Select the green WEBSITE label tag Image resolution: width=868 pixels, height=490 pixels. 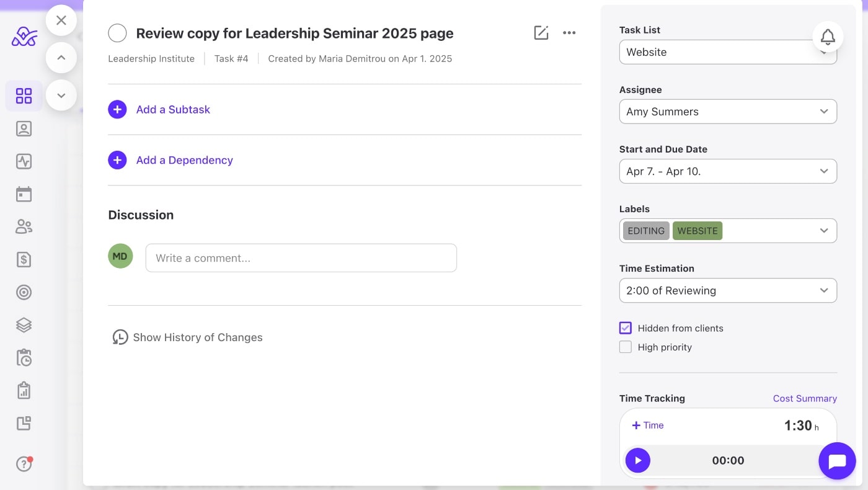pos(697,231)
